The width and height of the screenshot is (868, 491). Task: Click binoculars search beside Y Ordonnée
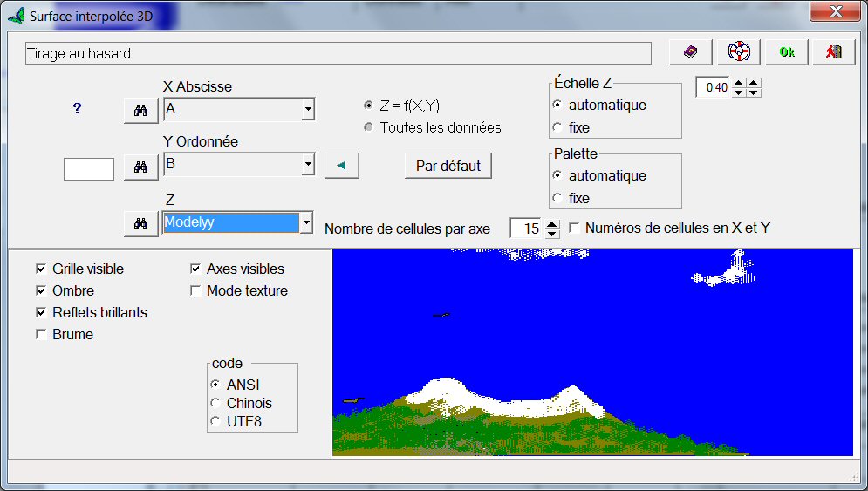point(140,167)
